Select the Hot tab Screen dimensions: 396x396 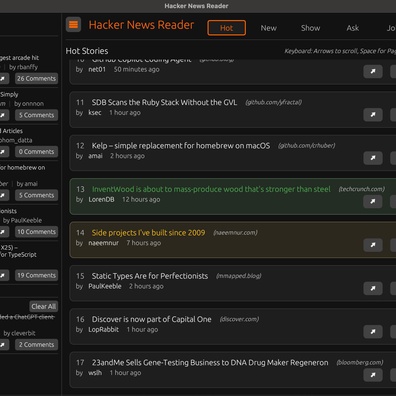pyautogui.click(x=227, y=28)
